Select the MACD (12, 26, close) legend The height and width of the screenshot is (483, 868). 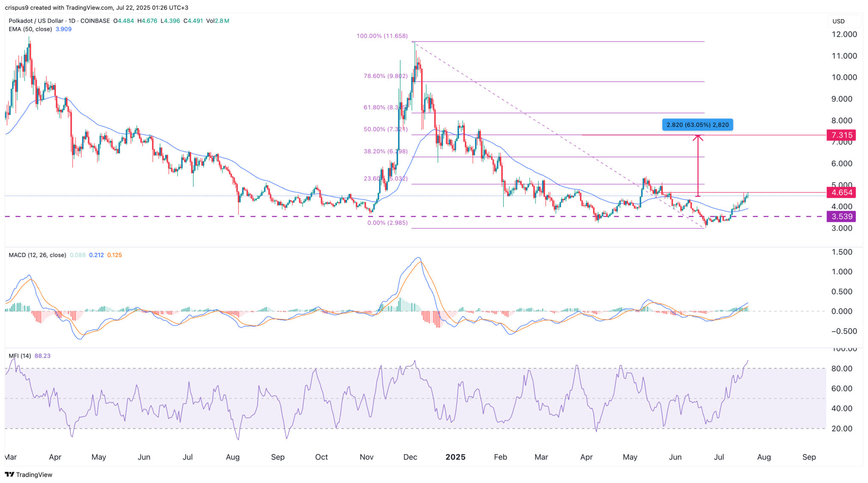point(37,255)
